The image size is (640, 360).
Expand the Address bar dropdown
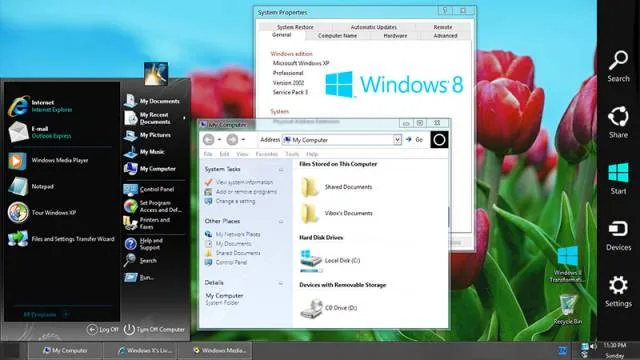click(397, 140)
